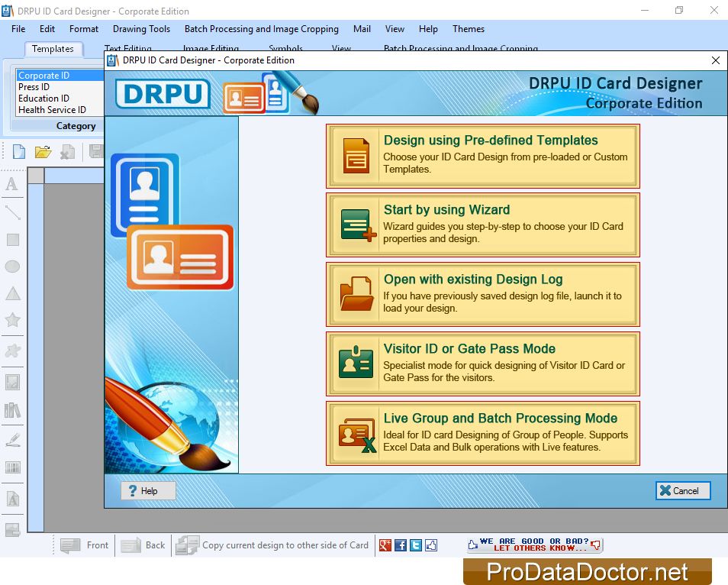Select the card properties tool at toolbar bottom
Viewport: 728px width, 585px height.
12,530
